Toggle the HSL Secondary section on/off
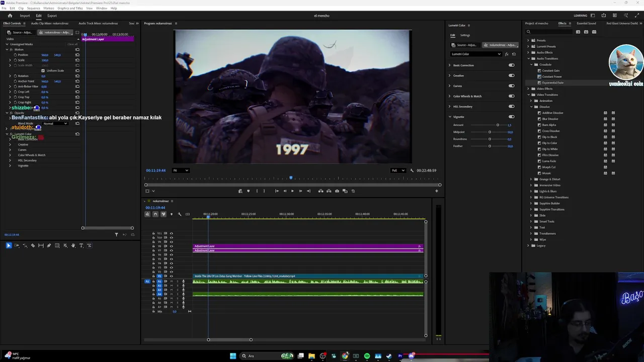The image size is (644, 362). click(512, 106)
